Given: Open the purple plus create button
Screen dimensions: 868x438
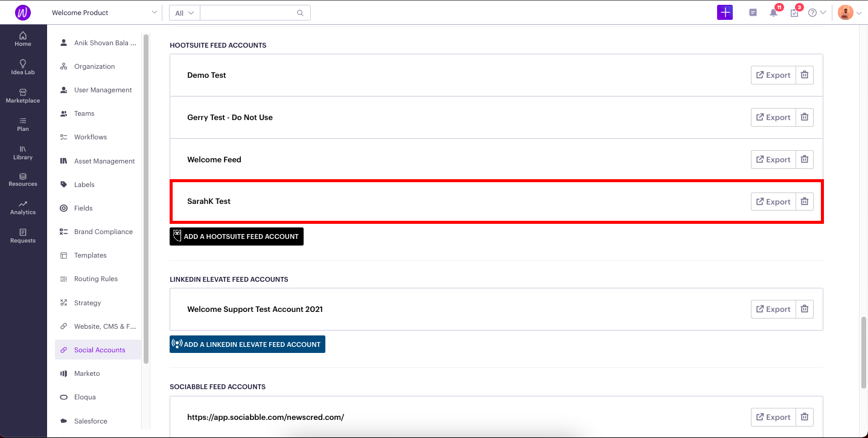Looking at the screenshot, I should 725,12.
